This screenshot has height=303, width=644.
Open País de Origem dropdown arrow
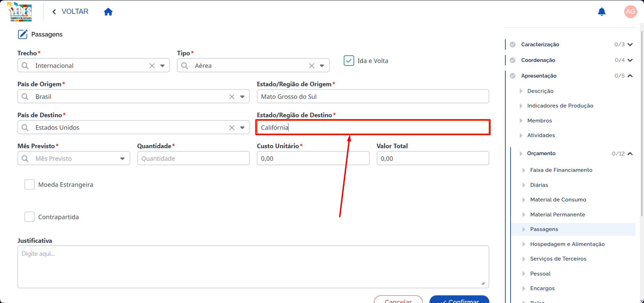(x=242, y=97)
